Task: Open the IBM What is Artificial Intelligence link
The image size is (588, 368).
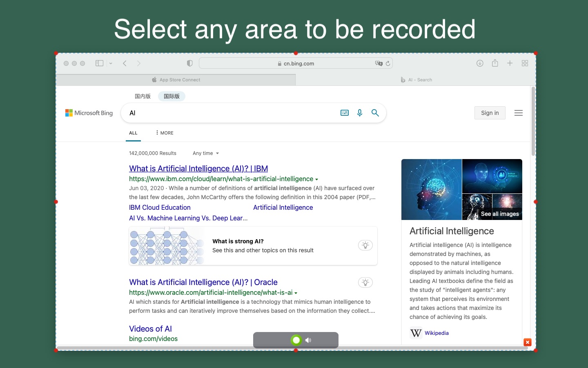Action: point(198,168)
